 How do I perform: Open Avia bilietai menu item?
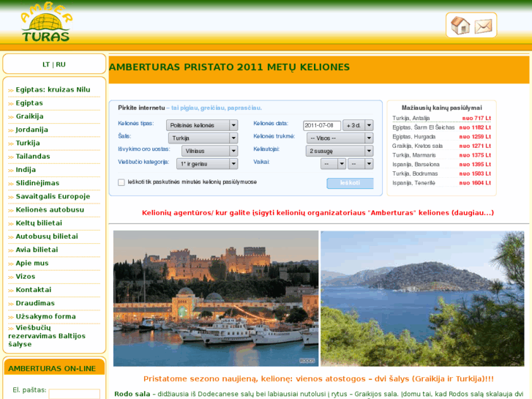37,250
